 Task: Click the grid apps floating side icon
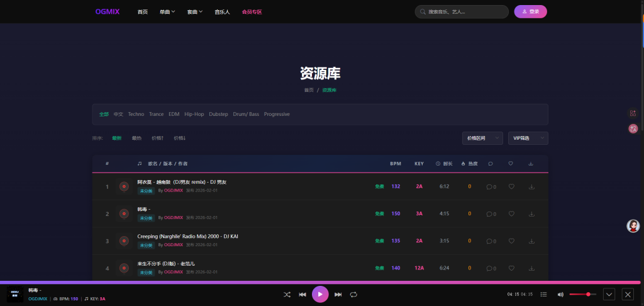pyautogui.click(x=633, y=113)
